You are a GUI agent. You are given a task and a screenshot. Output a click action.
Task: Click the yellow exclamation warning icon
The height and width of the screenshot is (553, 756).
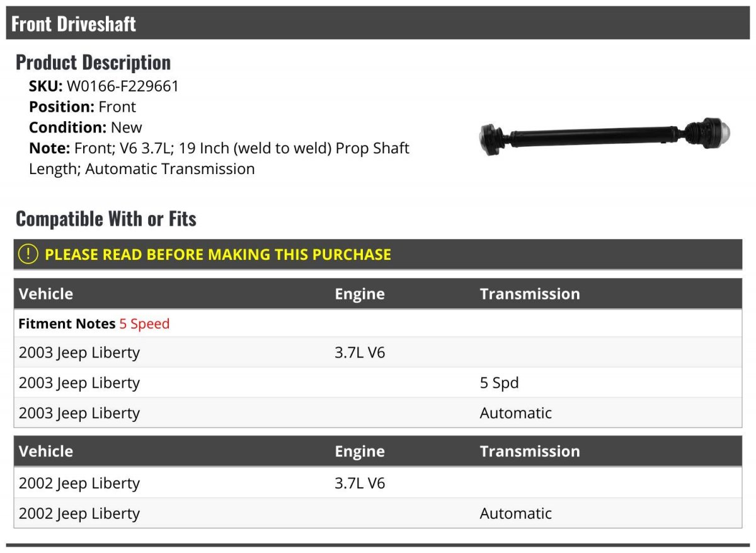point(28,254)
